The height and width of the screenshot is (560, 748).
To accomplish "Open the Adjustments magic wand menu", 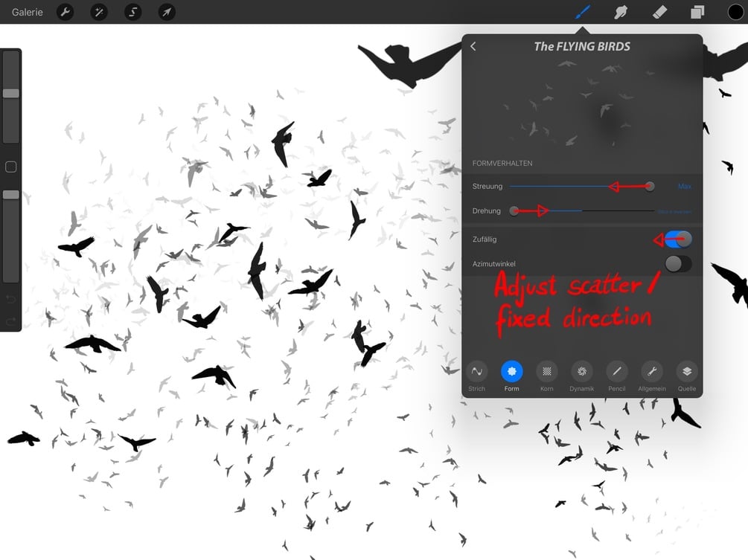I will click(x=99, y=12).
